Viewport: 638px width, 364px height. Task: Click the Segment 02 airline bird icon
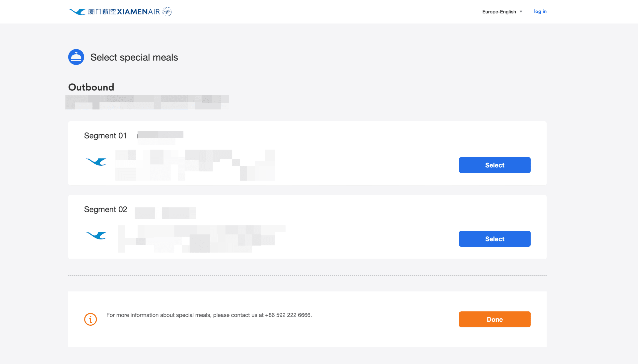click(x=96, y=235)
